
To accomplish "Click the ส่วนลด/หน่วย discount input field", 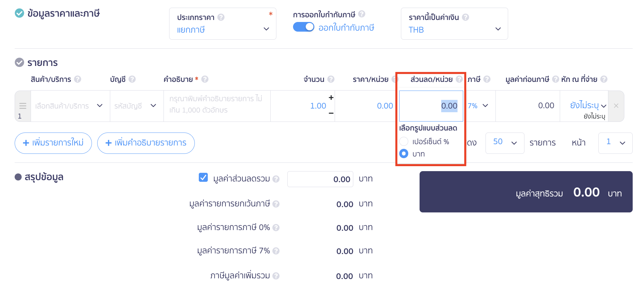I will point(431,106).
